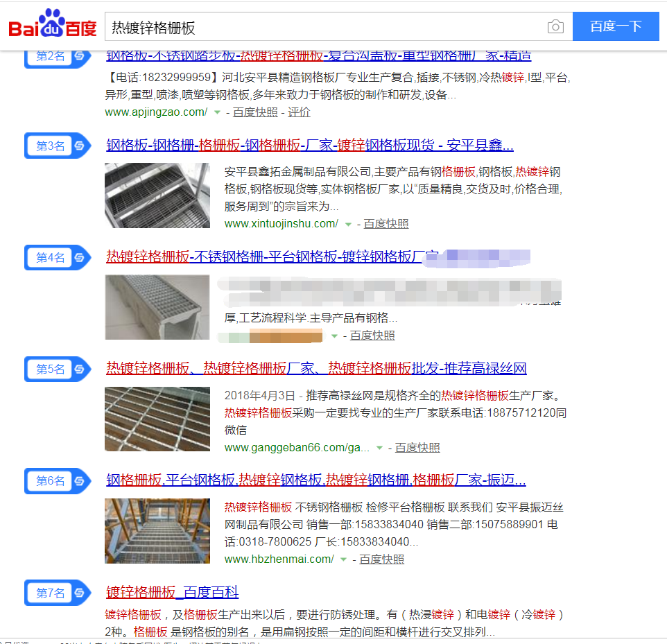667x644 pixels.
Task: Expand dropdown arrow next to www.xintuojinshu.com
Action: [x=348, y=224]
